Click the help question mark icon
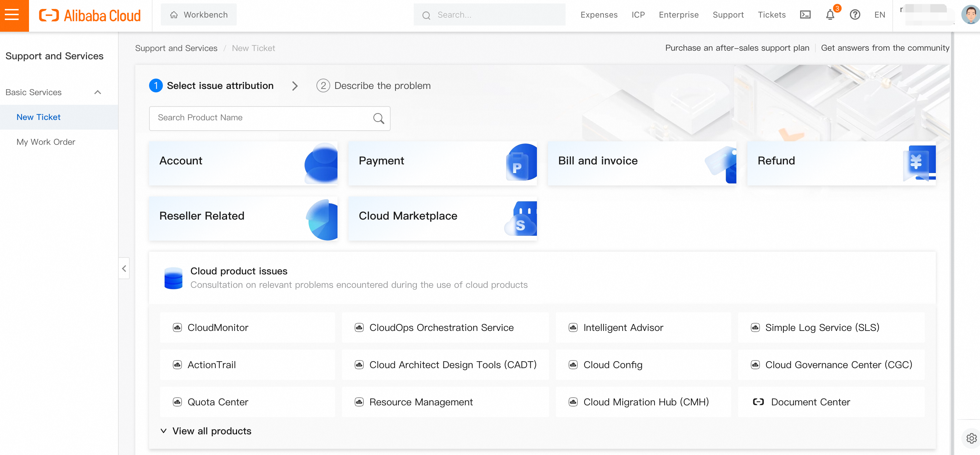Viewport: 980px width, 455px height. [x=854, y=15]
